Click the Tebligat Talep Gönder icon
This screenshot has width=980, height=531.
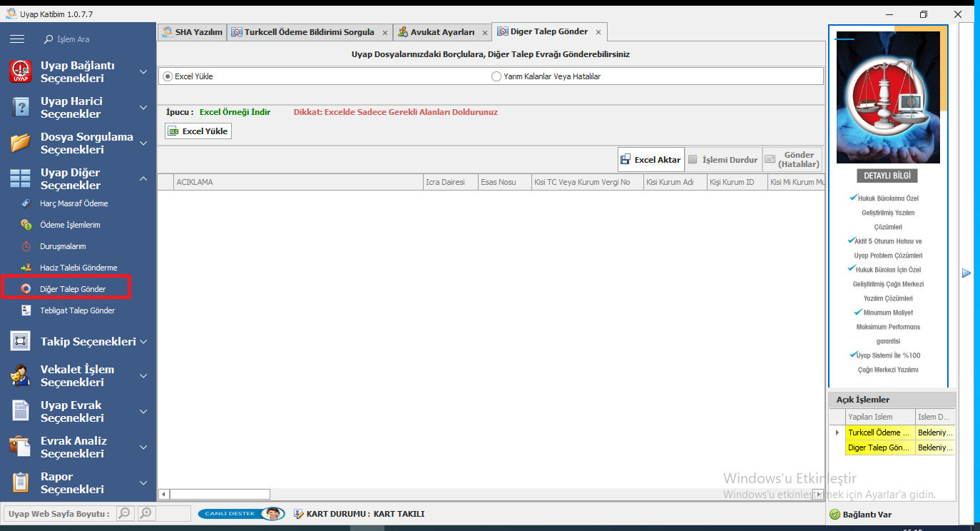tap(26, 310)
